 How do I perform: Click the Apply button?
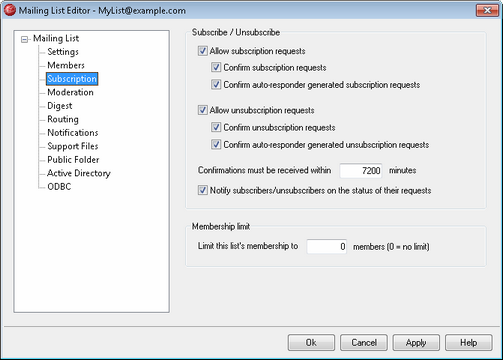click(x=416, y=343)
